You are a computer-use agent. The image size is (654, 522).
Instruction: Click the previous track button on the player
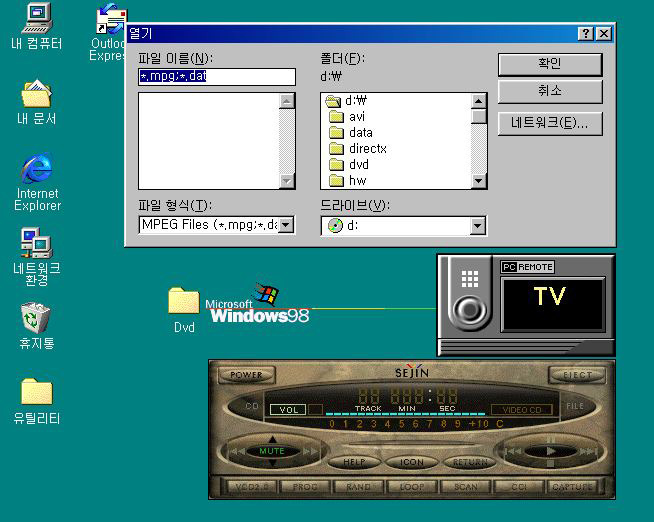click(513, 451)
